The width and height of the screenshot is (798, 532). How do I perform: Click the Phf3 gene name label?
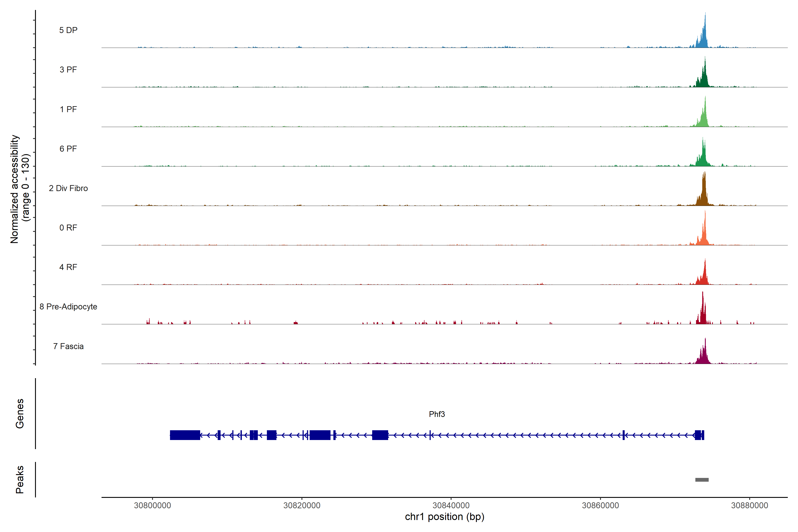coord(437,414)
